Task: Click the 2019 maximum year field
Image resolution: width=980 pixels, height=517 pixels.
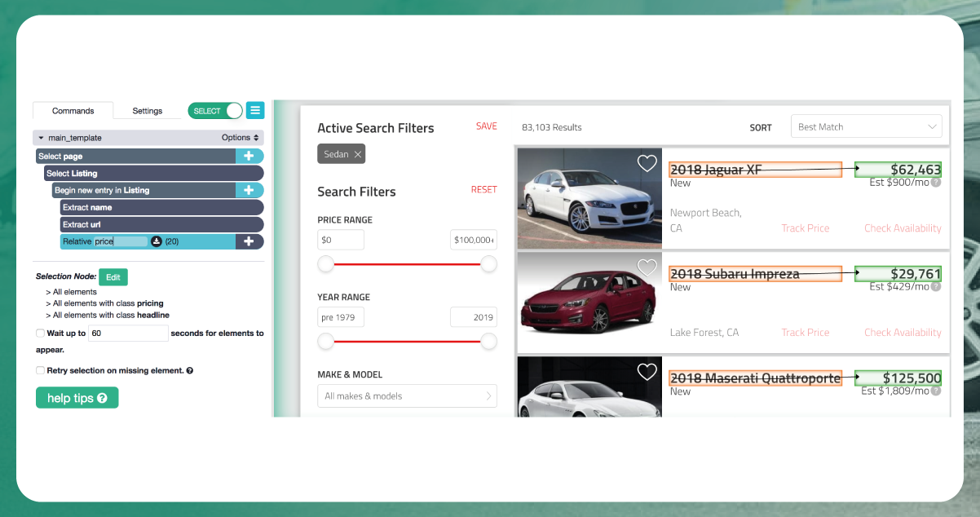Action: (x=474, y=317)
